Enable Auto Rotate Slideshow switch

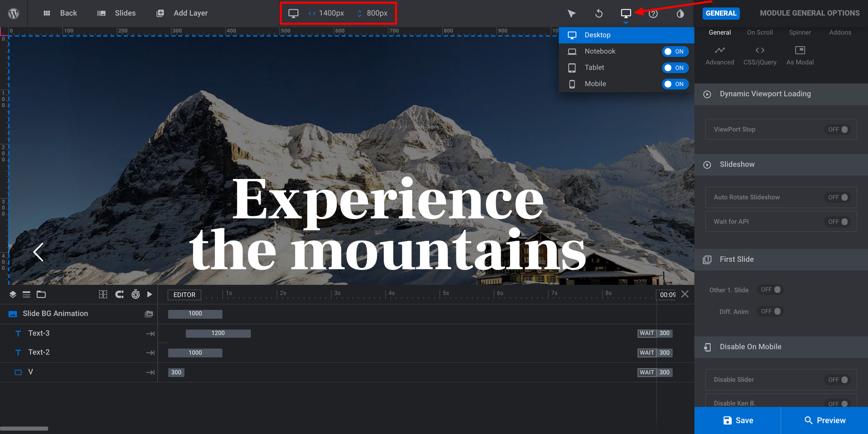click(x=838, y=197)
